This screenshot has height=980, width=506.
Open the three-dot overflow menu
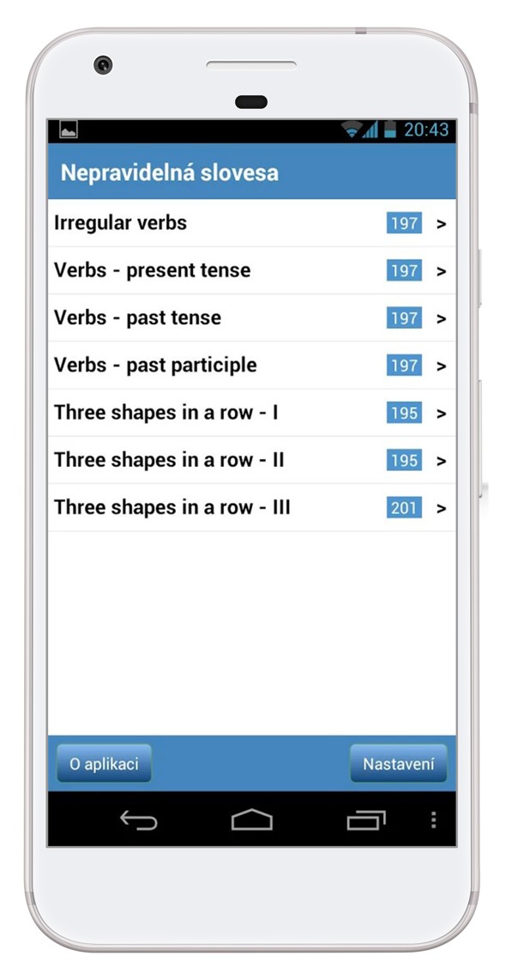(x=434, y=820)
